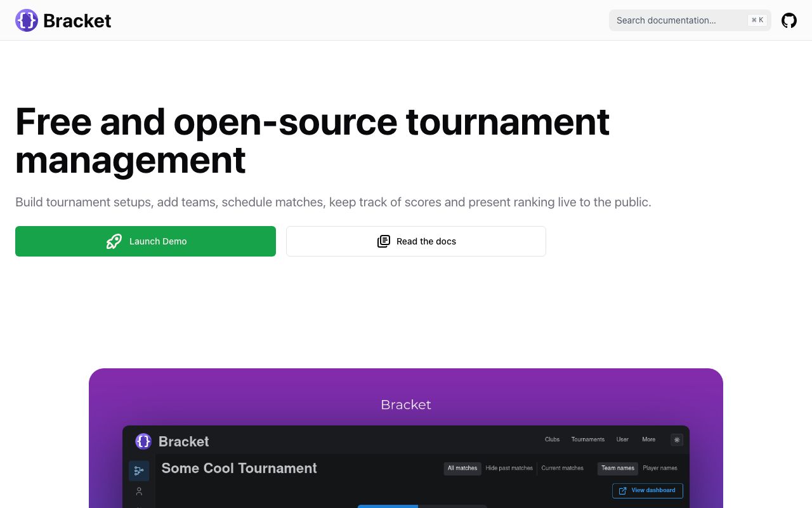Open the Tournaments menu in the preview

[x=588, y=439]
